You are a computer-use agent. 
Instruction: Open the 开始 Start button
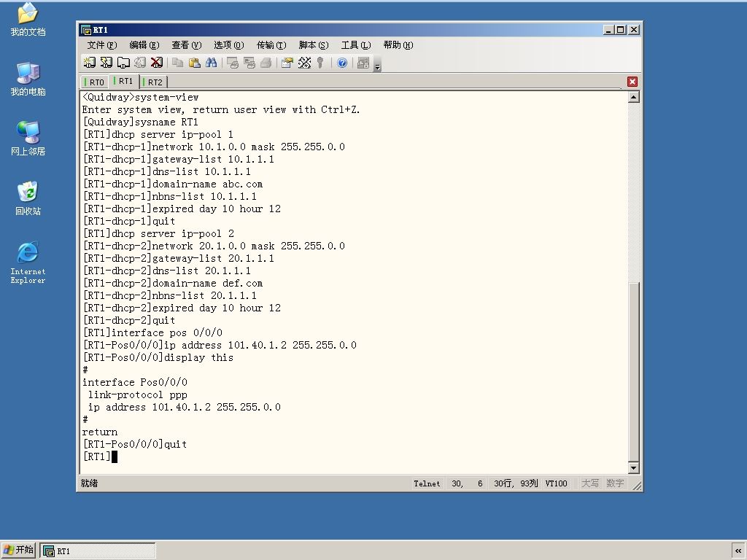click(x=18, y=550)
